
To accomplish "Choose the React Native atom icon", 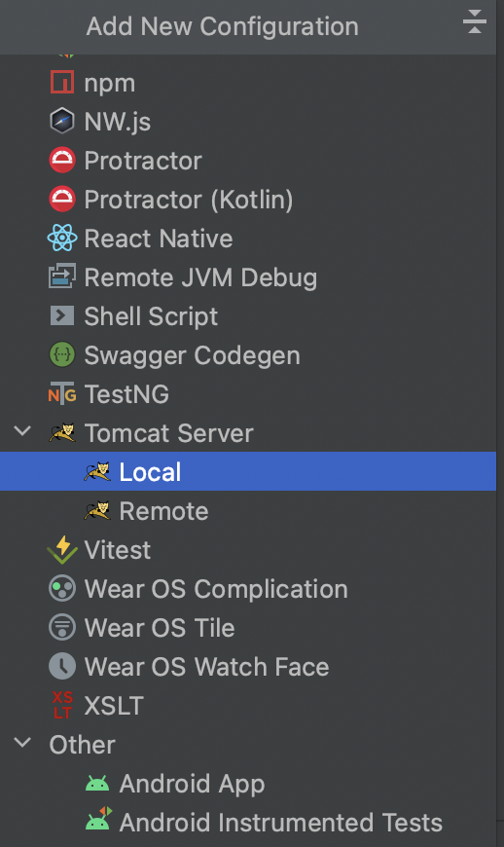I will coord(62,239).
